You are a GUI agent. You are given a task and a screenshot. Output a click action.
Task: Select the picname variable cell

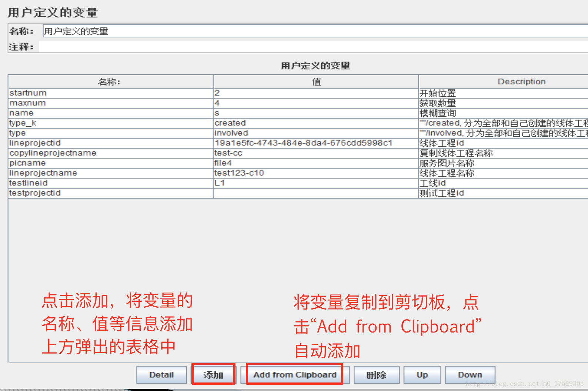click(x=110, y=163)
